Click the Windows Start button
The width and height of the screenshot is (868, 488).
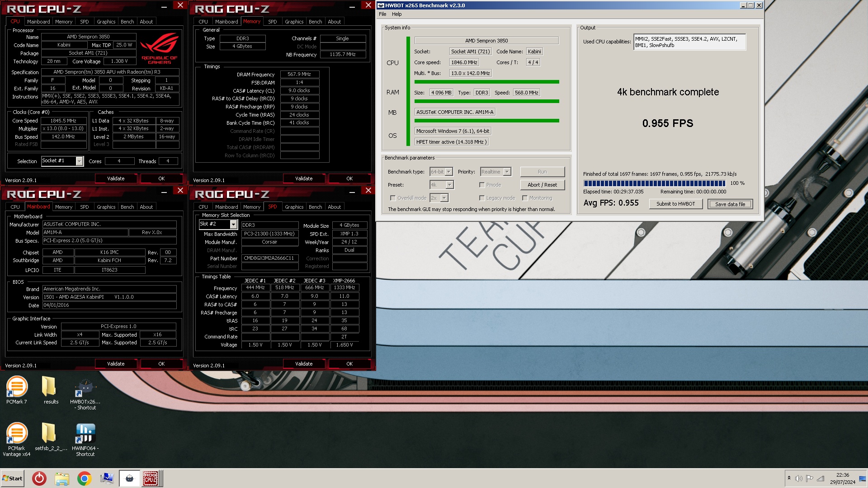coord(12,479)
